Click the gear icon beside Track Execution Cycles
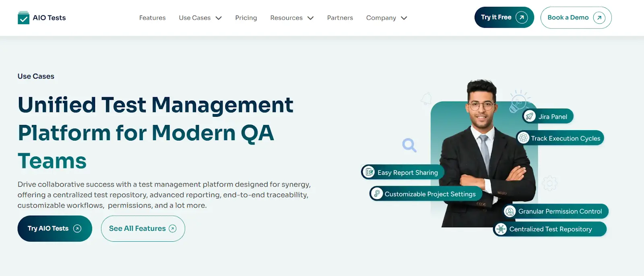This screenshot has width=644, height=276. click(523, 138)
